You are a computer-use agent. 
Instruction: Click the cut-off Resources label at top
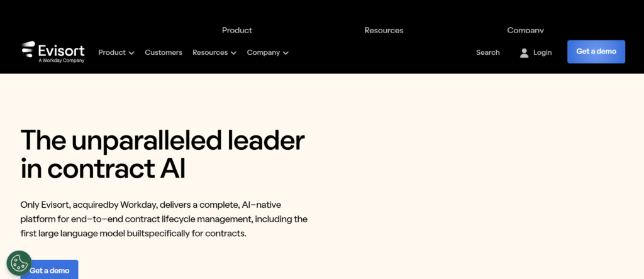pos(384,30)
